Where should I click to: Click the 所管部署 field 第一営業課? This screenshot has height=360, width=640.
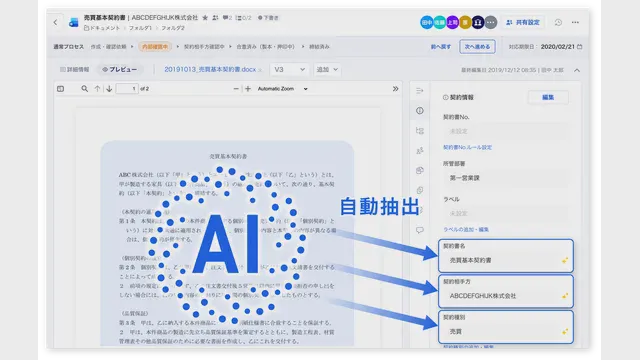506,178
